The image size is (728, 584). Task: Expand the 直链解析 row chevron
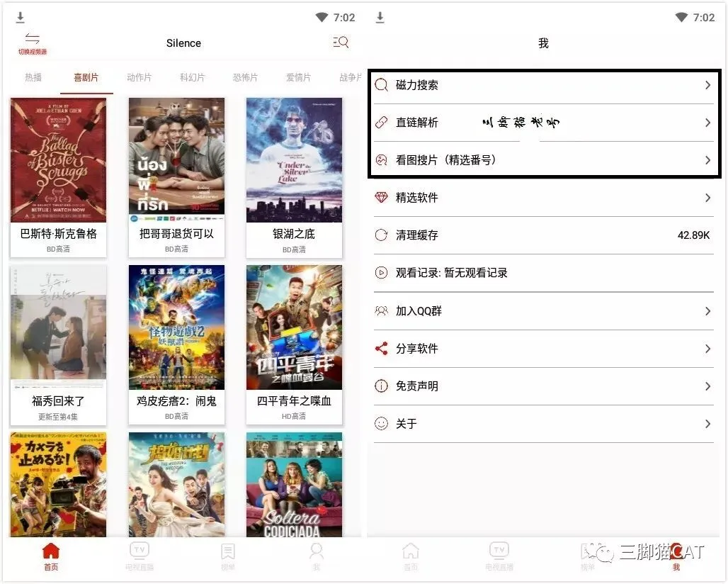click(x=707, y=123)
